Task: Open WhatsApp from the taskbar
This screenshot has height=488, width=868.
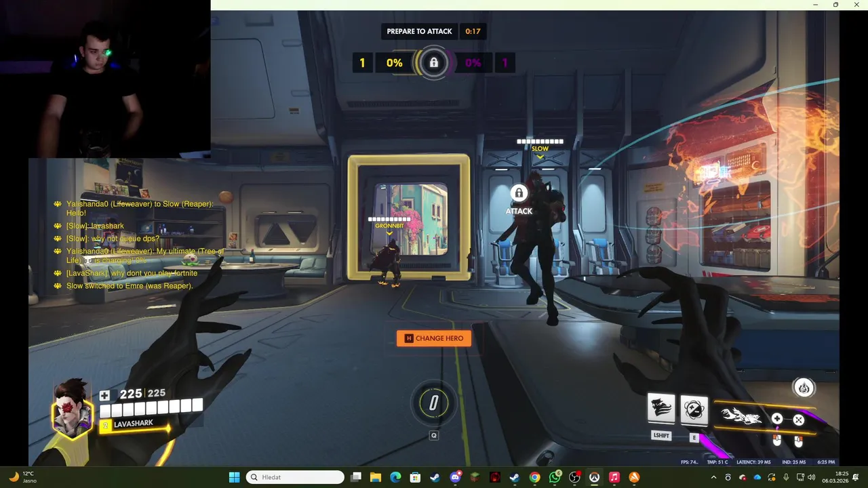Action: coord(555,477)
